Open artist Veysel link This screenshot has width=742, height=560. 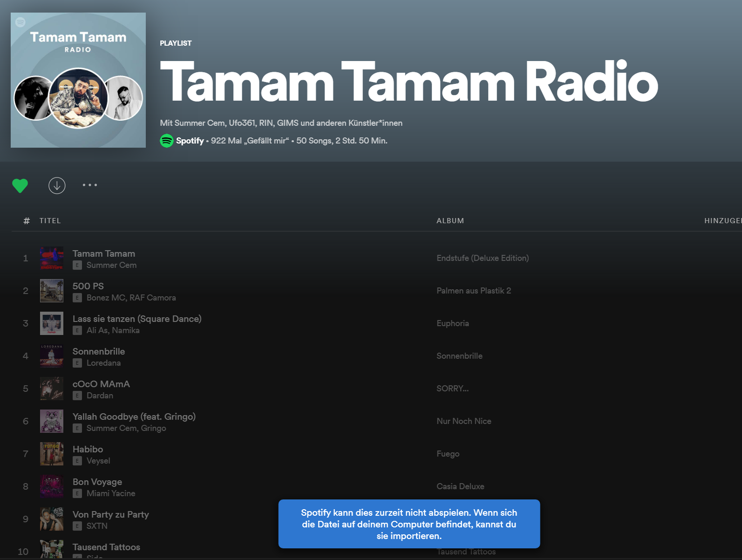pos(98,461)
